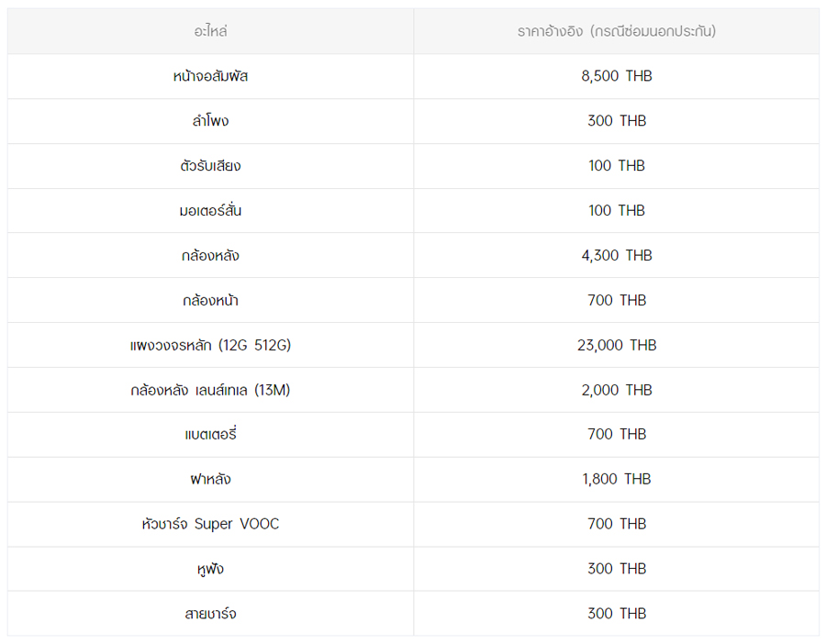Click the 2,000 THB price cell
The image size is (826, 644).
(x=616, y=391)
